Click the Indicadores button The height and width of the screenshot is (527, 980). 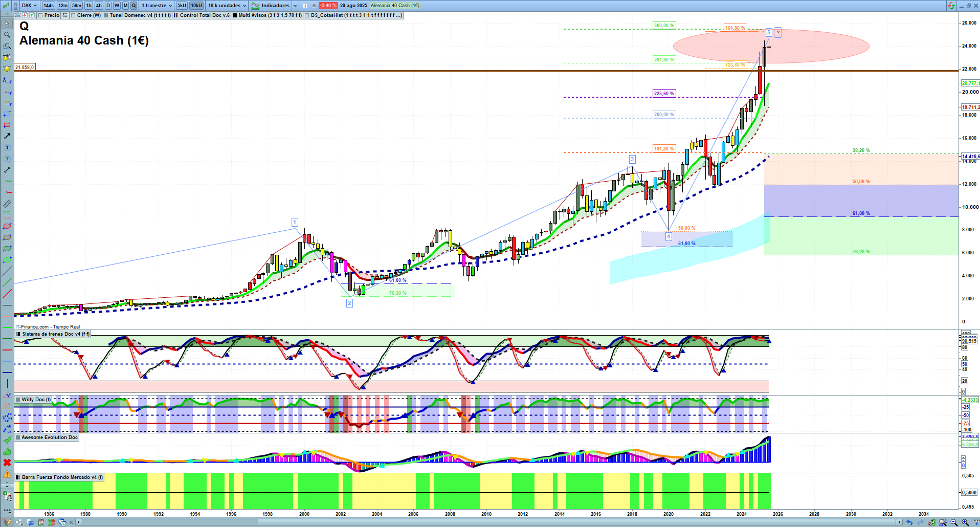click(x=275, y=6)
